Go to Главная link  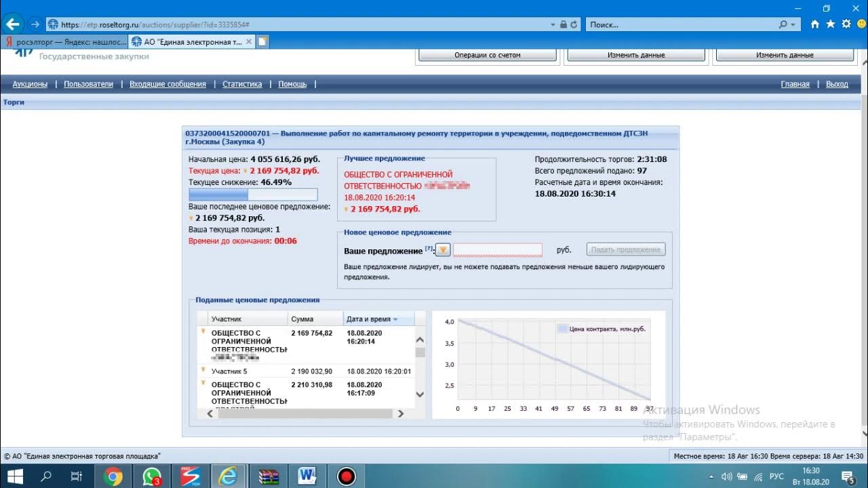pyautogui.click(x=795, y=84)
